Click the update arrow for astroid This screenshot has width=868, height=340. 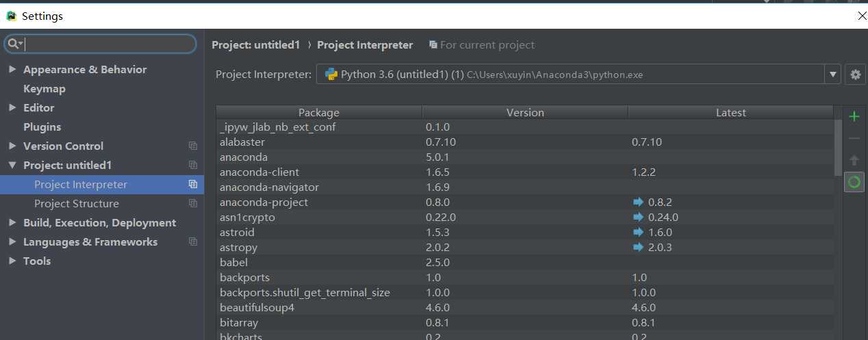click(x=639, y=232)
